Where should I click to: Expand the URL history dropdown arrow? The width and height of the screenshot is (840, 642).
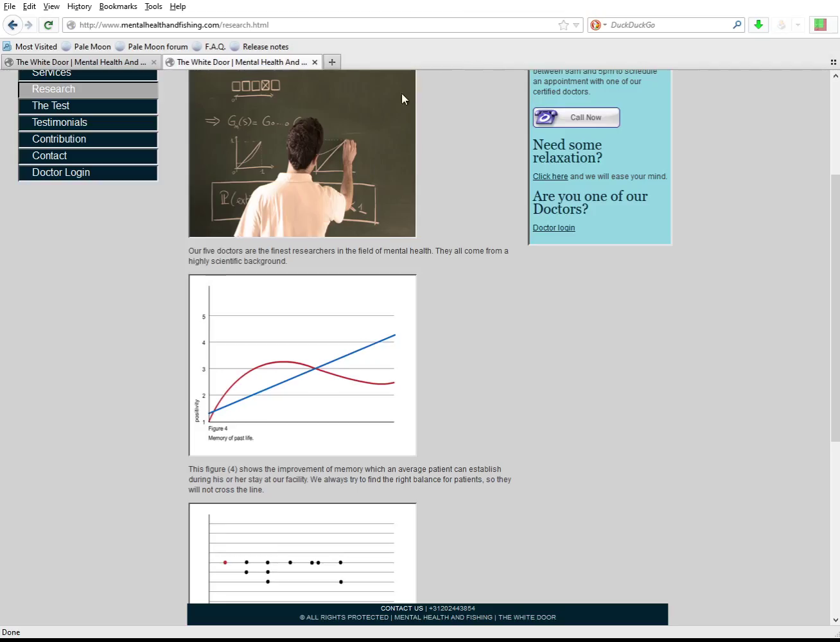pos(576,25)
